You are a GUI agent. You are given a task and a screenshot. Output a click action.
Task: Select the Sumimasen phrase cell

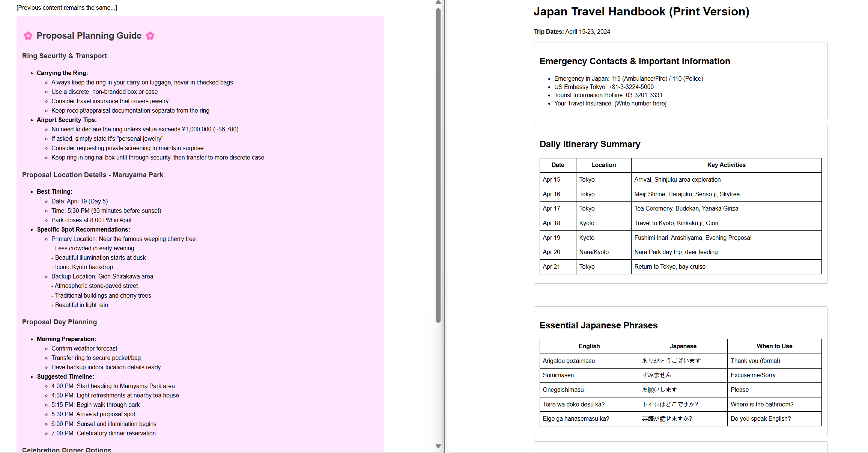tap(589, 375)
